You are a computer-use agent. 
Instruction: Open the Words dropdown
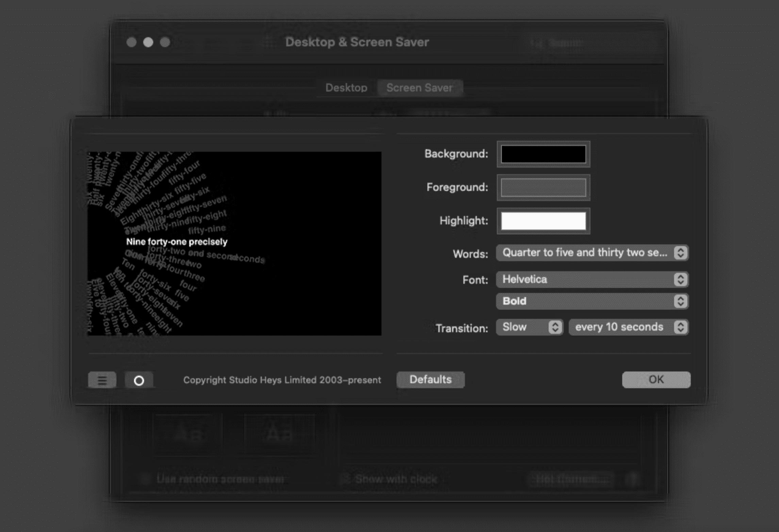tap(592, 253)
